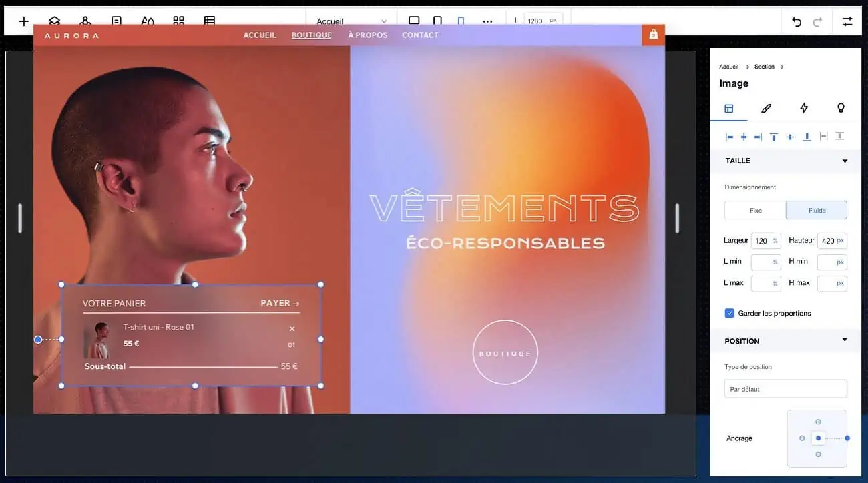Open the Design brush tab
The height and width of the screenshot is (483, 868).
[766, 108]
